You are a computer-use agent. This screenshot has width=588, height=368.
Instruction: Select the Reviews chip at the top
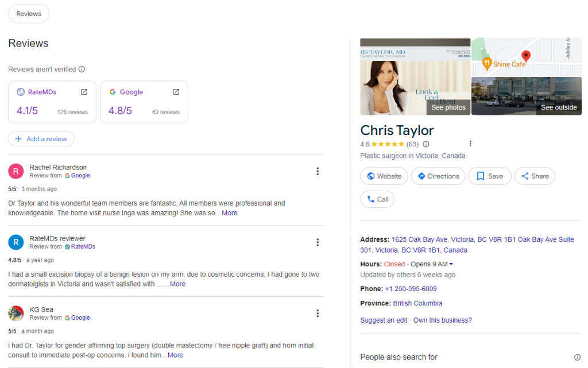(28, 13)
